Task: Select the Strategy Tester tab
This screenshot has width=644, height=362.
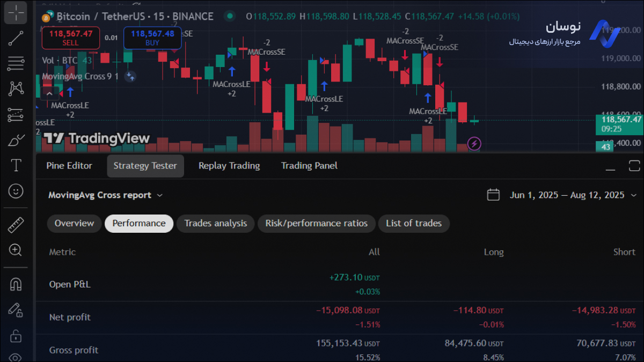Action: (145, 166)
